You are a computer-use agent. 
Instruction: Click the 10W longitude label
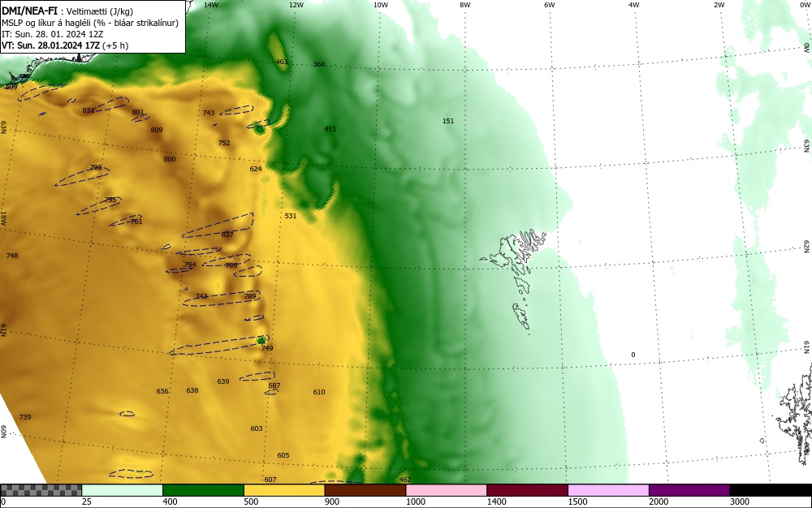(x=381, y=5)
